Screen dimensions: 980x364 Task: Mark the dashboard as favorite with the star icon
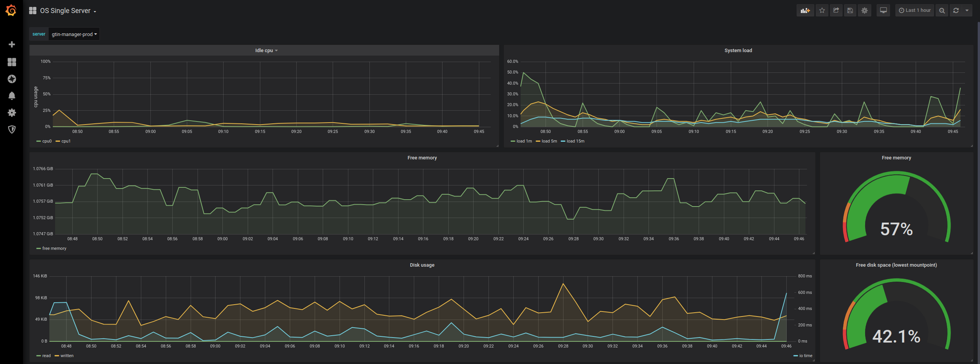822,10
